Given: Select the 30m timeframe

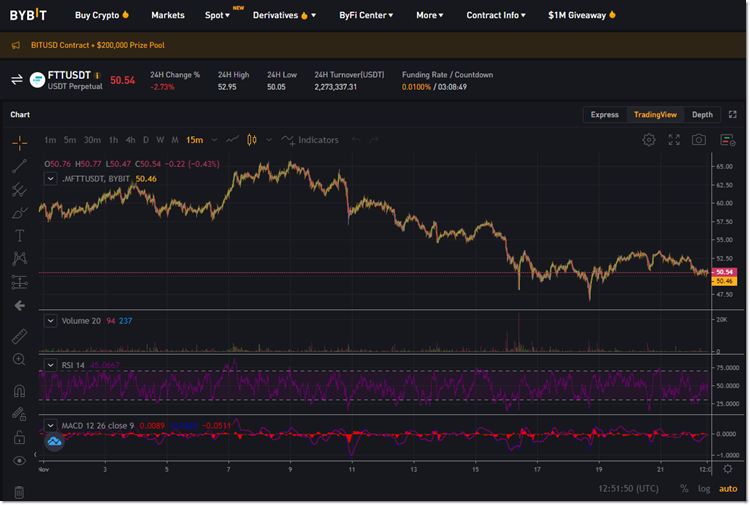Looking at the screenshot, I should (92, 140).
